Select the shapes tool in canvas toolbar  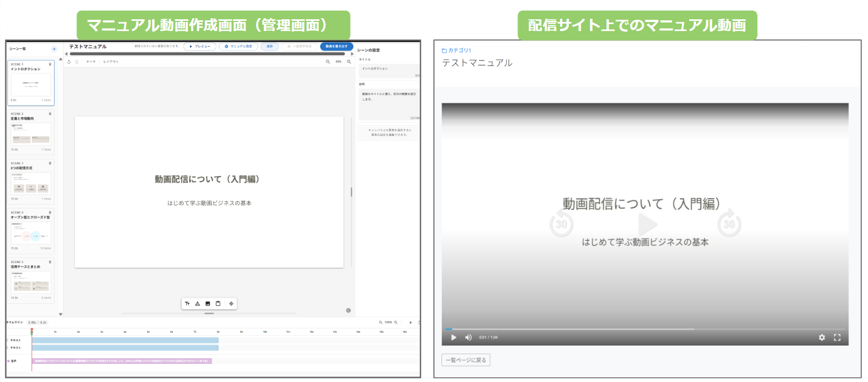(x=197, y=304)
